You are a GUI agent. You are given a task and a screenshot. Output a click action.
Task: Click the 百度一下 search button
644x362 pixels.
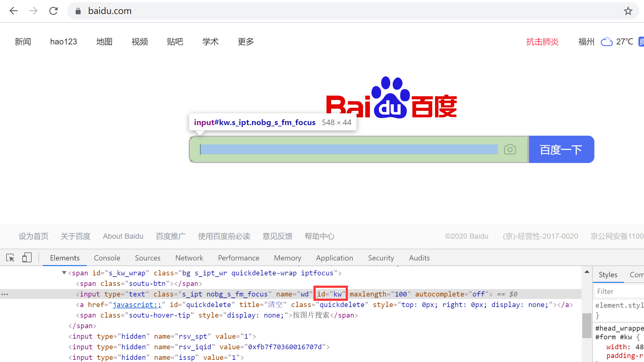coord(561,149)
